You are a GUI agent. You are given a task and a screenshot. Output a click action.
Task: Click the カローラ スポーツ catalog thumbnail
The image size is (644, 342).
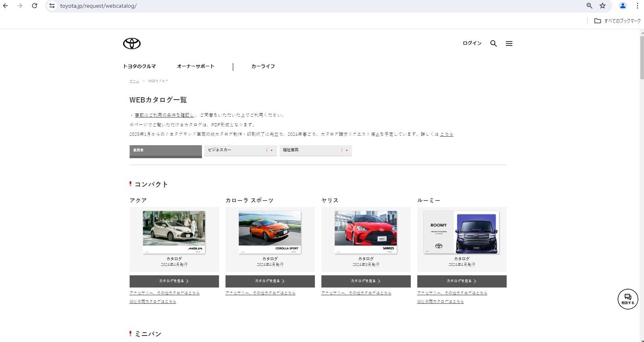click(x=270, y=233)
